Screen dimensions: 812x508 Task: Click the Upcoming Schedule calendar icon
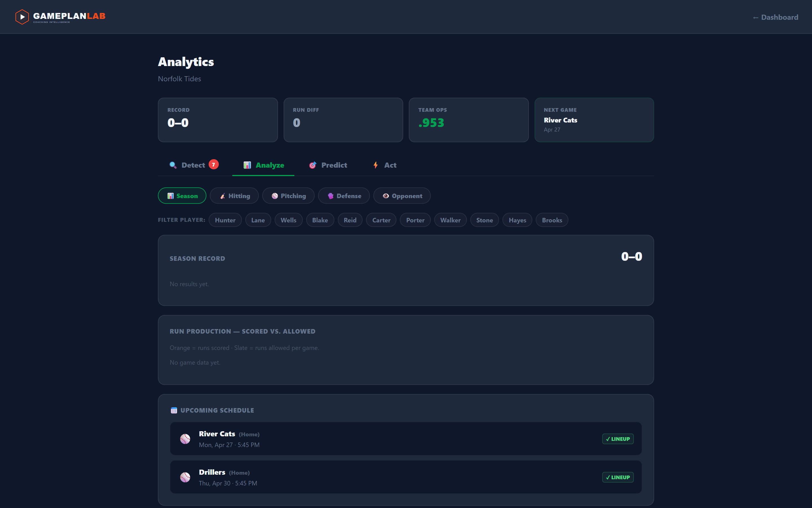pyautogui.click(x=174, y=410)
